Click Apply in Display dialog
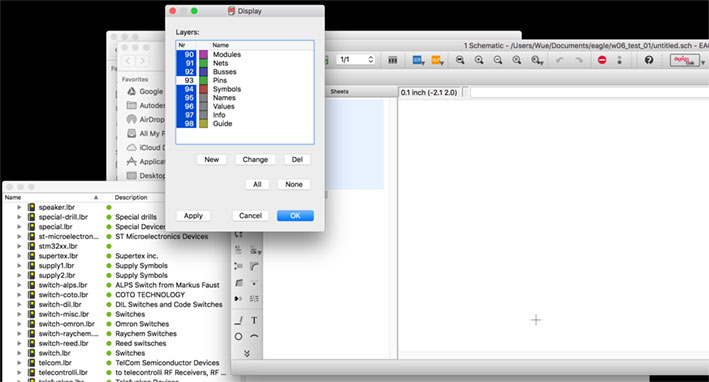This screenshot has height=382, width=709. click(193, 216)
